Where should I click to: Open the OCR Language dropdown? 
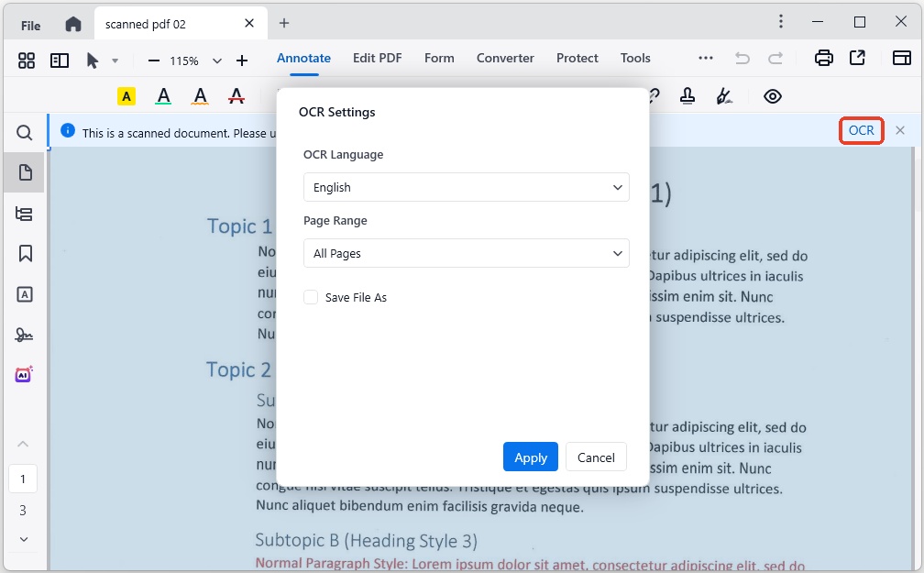point(466,187)
